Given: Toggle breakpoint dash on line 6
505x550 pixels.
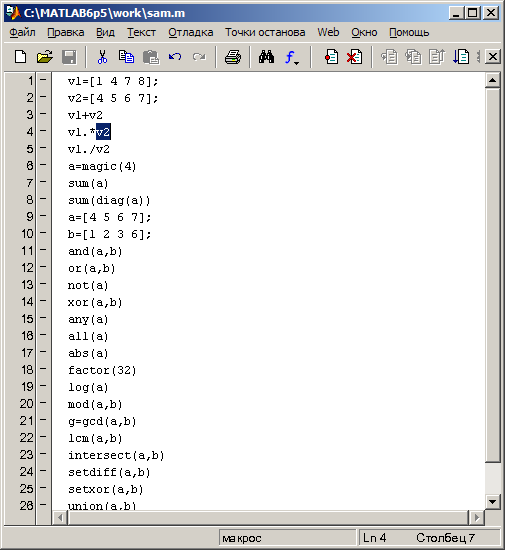Looking at the screenshot, I should click(x=43, y=165).
